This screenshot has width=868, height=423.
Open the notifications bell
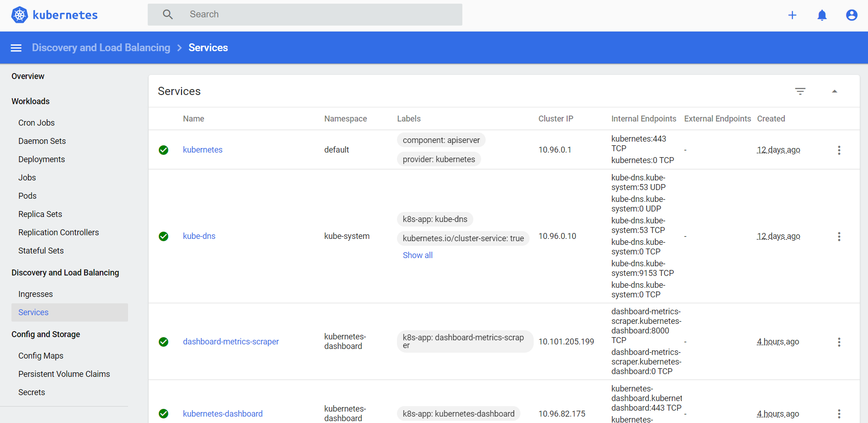[822, 15]
